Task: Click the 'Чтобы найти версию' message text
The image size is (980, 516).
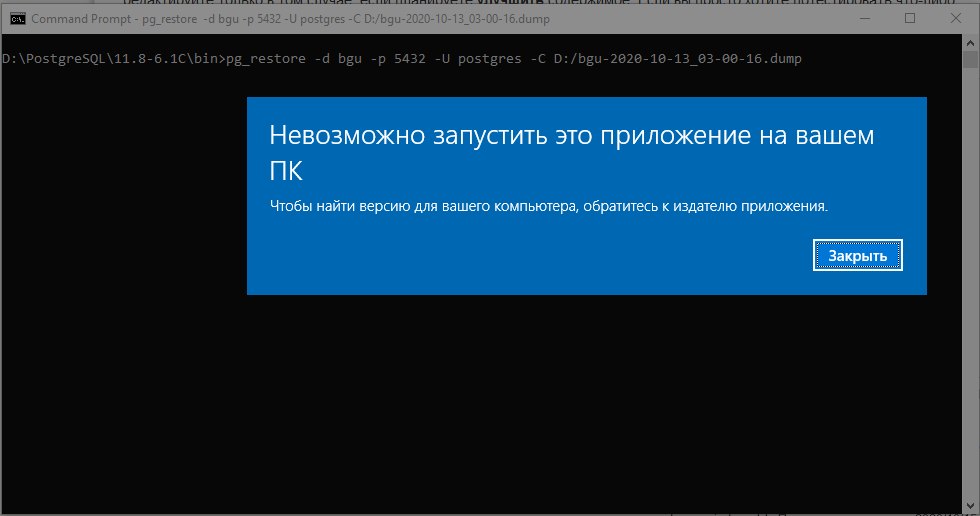Action: 548,206
